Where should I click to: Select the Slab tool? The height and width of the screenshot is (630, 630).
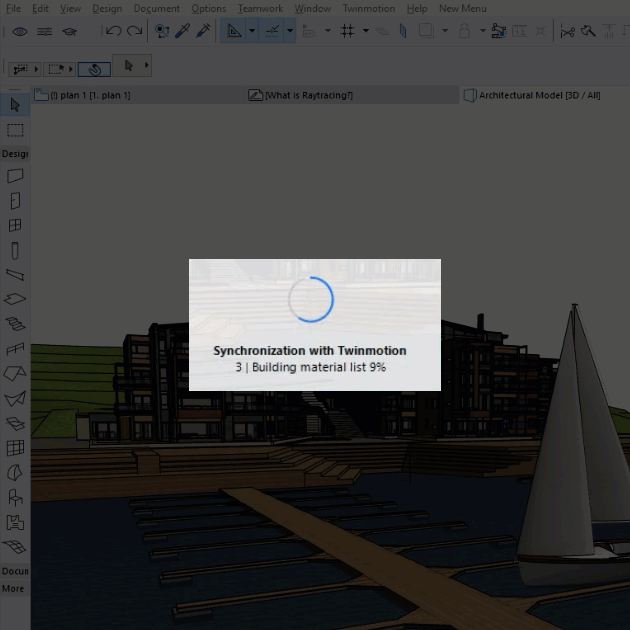tap(15, 299)
